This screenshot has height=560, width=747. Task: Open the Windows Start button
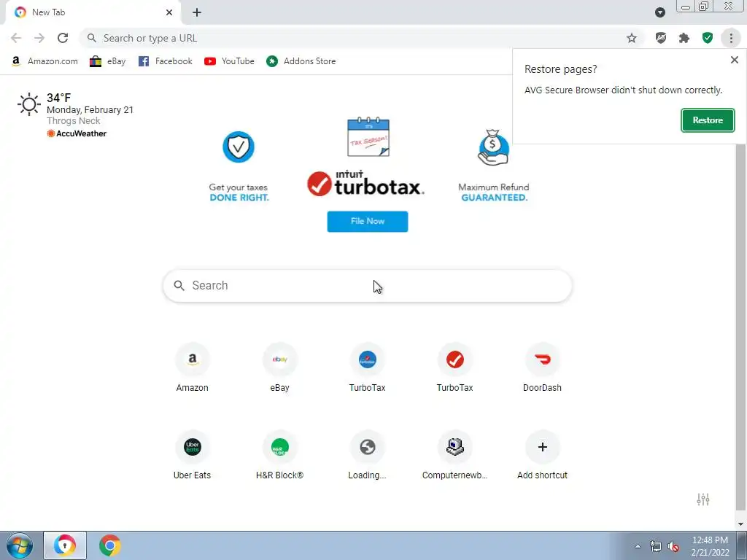point(20,545)
